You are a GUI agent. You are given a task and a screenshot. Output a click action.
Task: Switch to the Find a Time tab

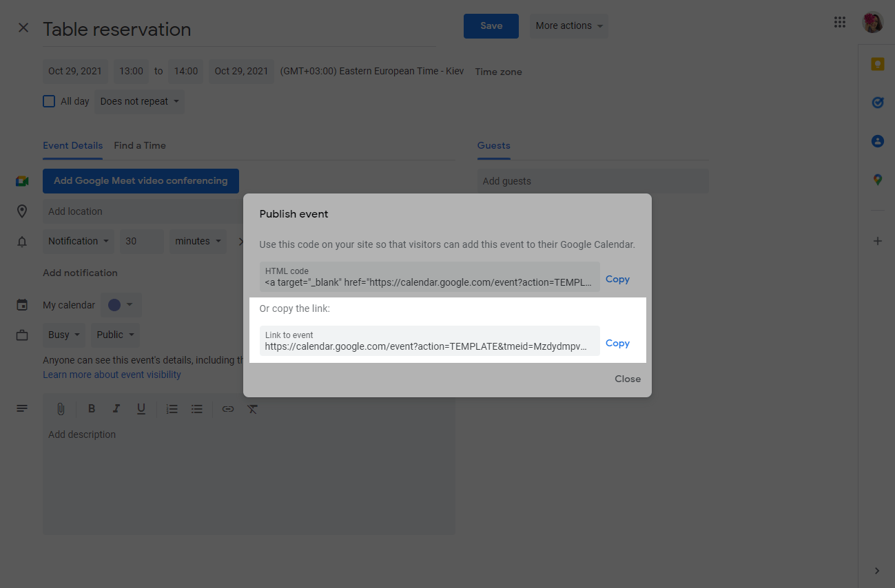pos(140,145)
